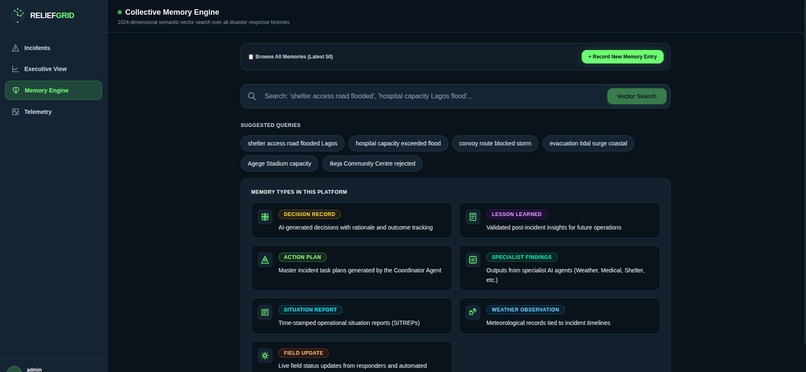
Task: Click the magnifier icon in search bar
Action: (x=252, y=96)
